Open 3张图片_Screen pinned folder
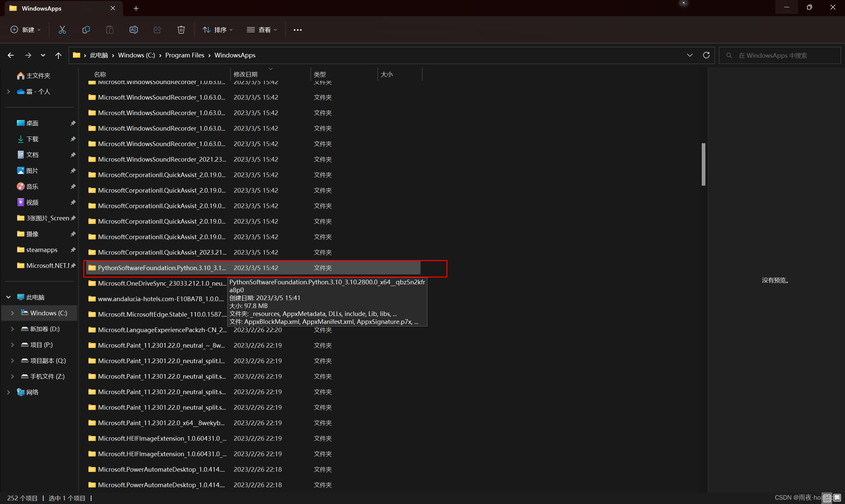The height and width of the screenshot is (504, 845). (x=43, y=218)
